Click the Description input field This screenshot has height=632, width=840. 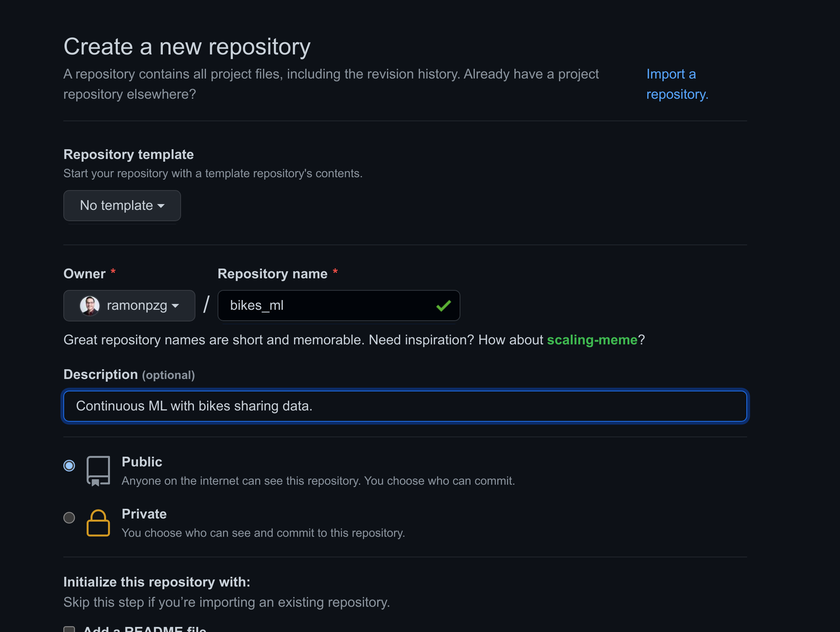click(405, 406)
